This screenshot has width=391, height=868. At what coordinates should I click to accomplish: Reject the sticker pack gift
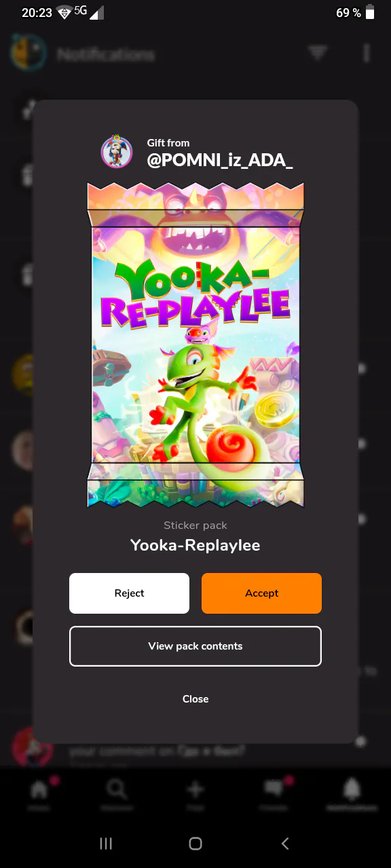[129, 593]
